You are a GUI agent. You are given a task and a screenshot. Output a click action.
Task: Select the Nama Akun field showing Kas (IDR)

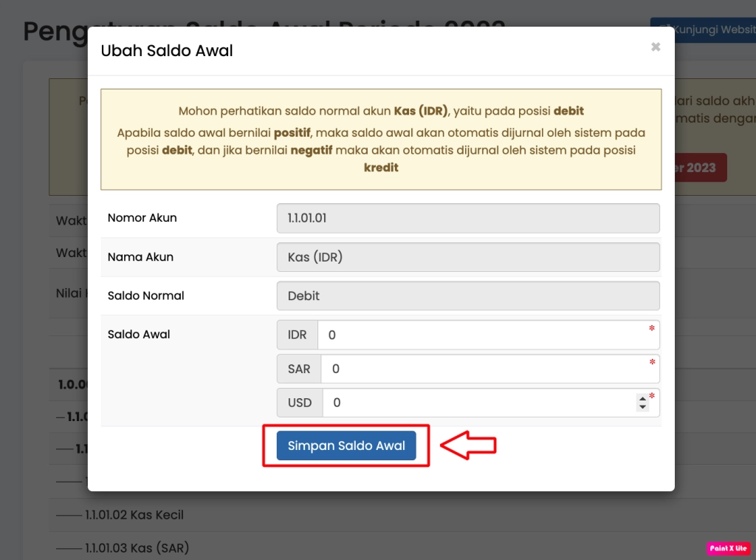point(468,257)
